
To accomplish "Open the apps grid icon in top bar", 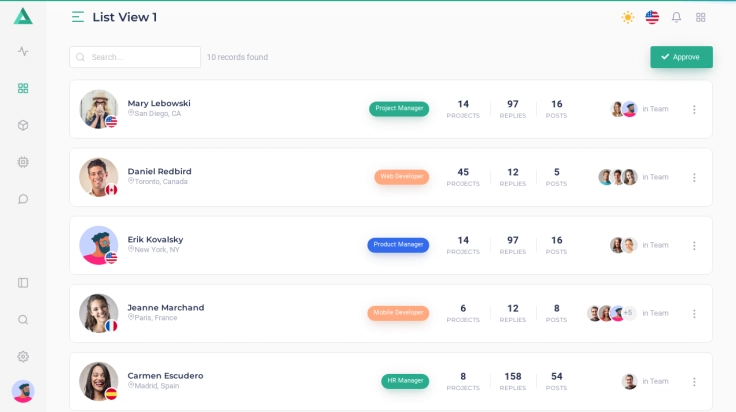I will tap(701, 17).
